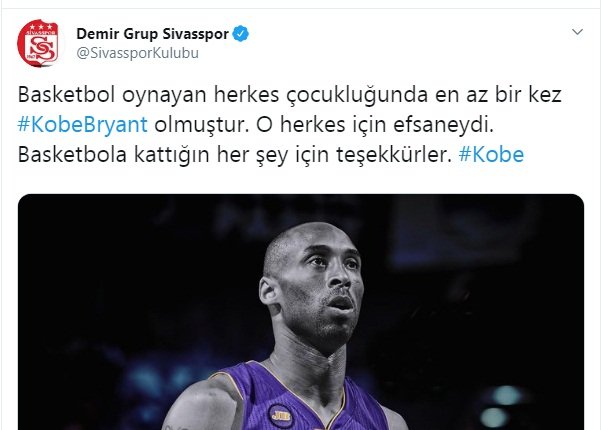Click the blue verified checkmark badge

tap(241, 34)
